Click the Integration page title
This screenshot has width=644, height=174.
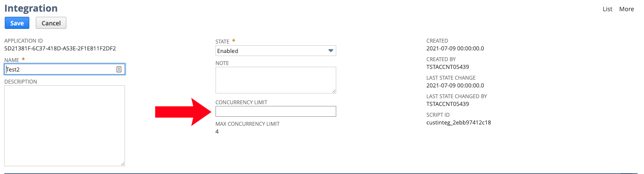pyautogui.click(x=31, y=8)
